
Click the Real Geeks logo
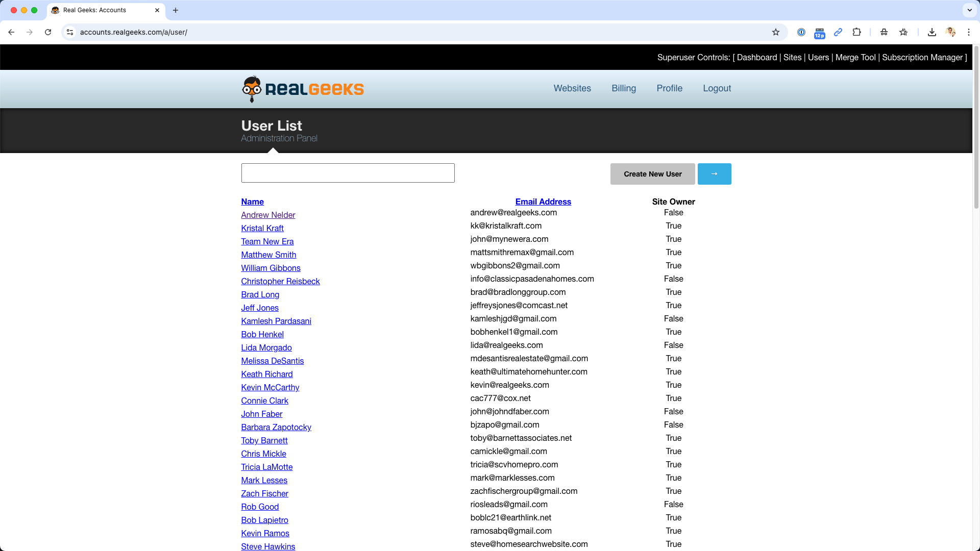click(303, 89)
